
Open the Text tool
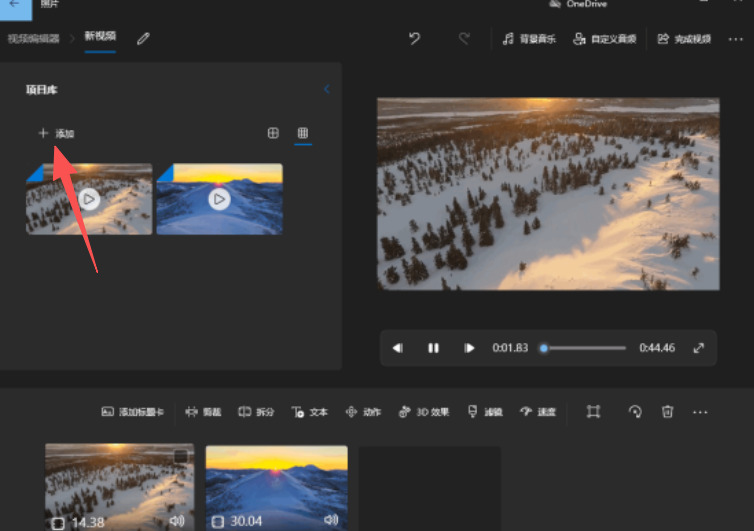(309, 412)
